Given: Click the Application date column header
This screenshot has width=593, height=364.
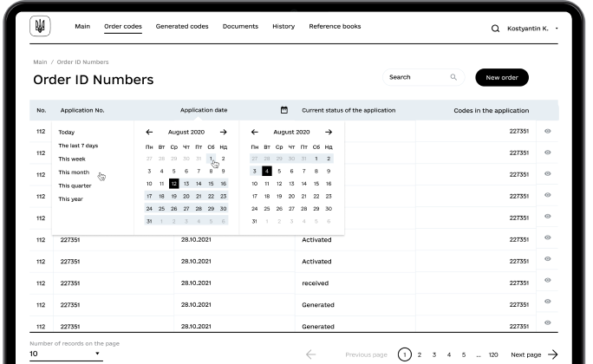Looking at the screenshot, I should click(x=204, y=110).
